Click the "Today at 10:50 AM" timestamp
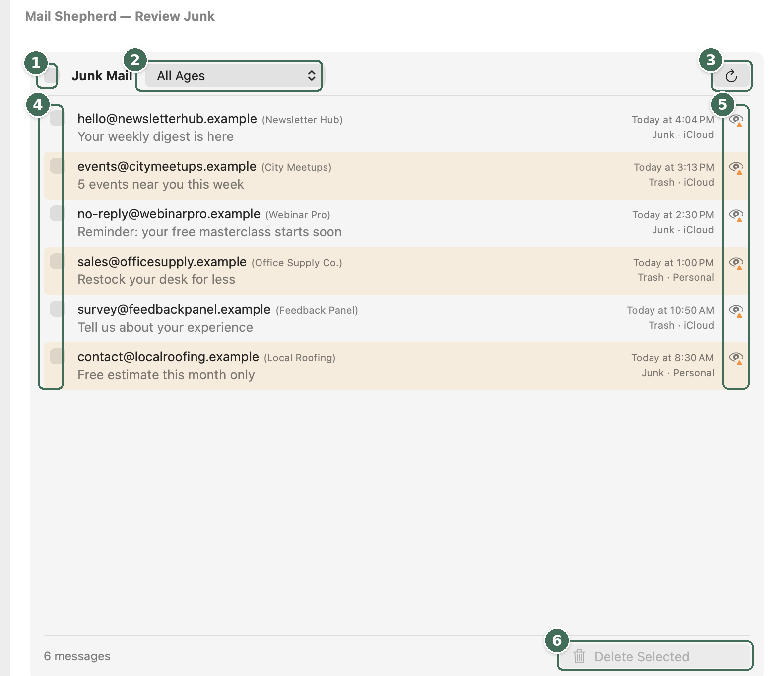Image resolution: width=784 pixels, height=676 pixels. click(x=670, y=310)
